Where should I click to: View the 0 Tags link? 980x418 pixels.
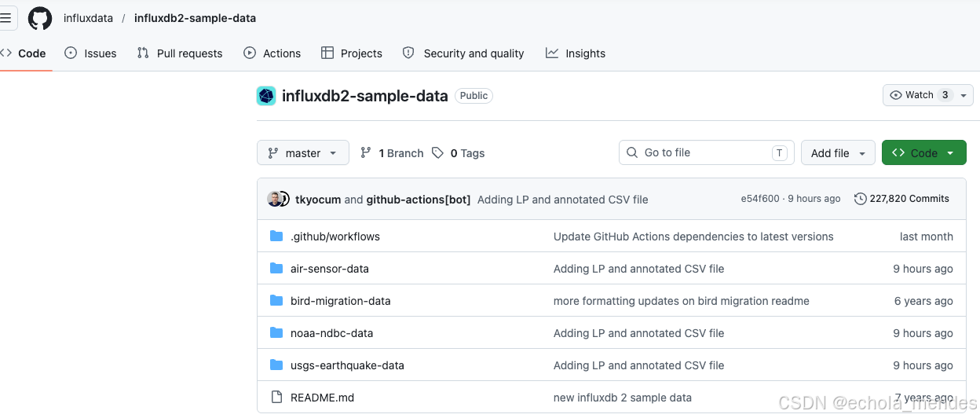pos(459,153)
